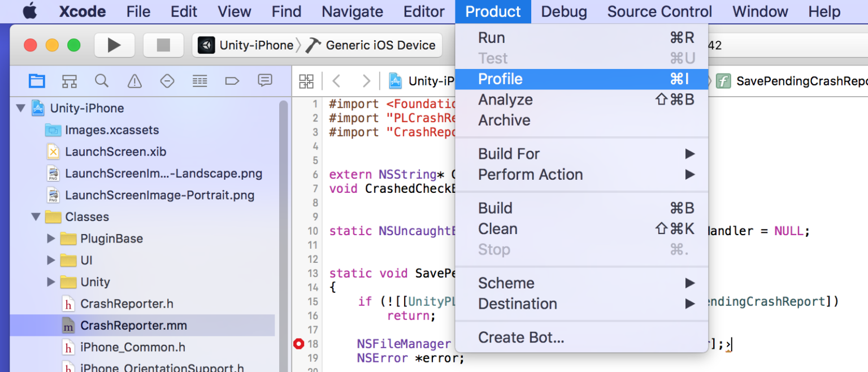Open the Editor menu
The width and height of the screenshot is (868, 372).
coord(424,11)
